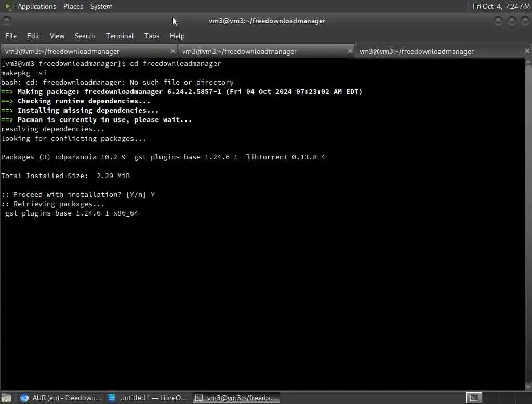Click the Applications menu logo icon

9,6
